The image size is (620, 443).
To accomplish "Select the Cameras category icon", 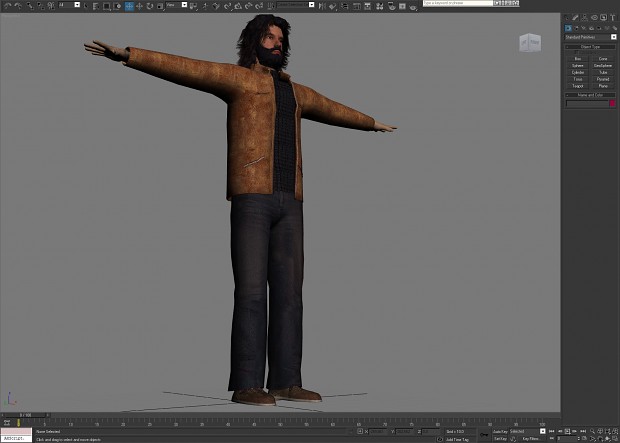I will [592, 28].
